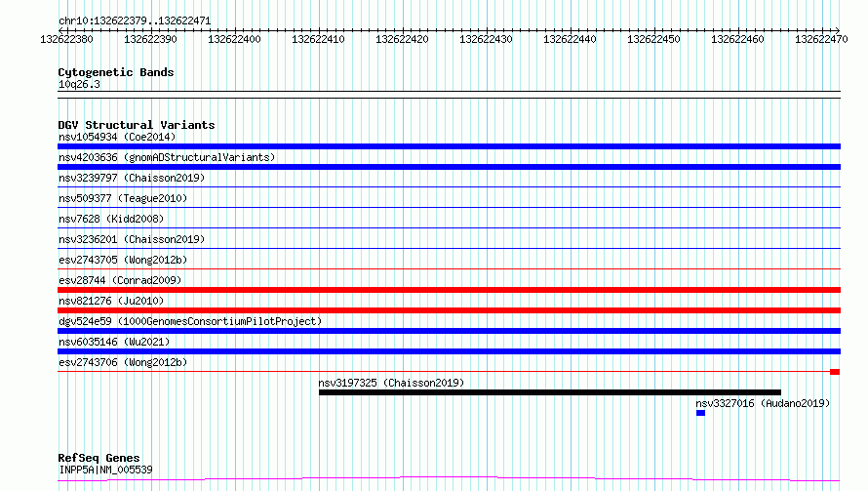Click the red bar of esv28744

pyautogui.click(x=449, y=290)
